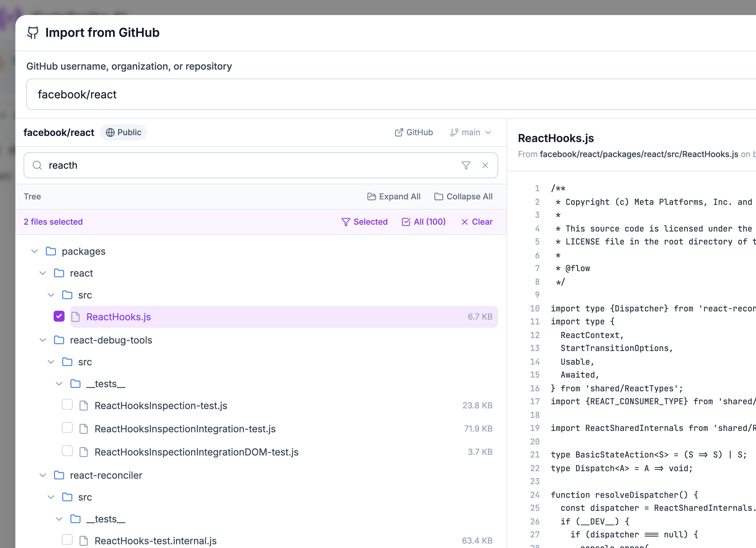This screenshot has width=756, height=548.
Task: Click the Collapse All folder icon
Action: coord(439,197)
